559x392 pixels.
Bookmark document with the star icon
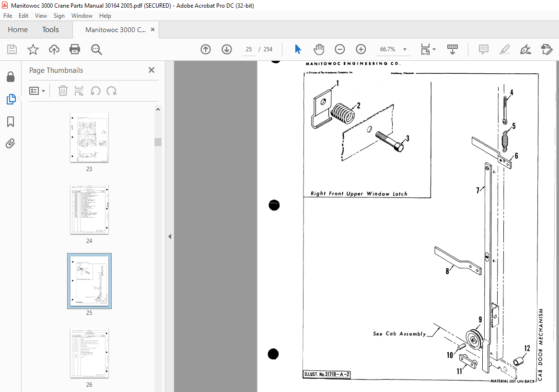[33, 49]
